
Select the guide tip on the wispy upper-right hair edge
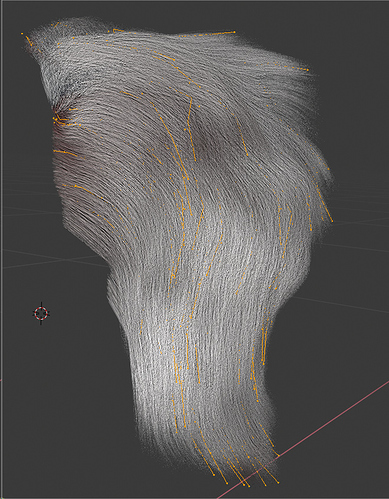307,70
